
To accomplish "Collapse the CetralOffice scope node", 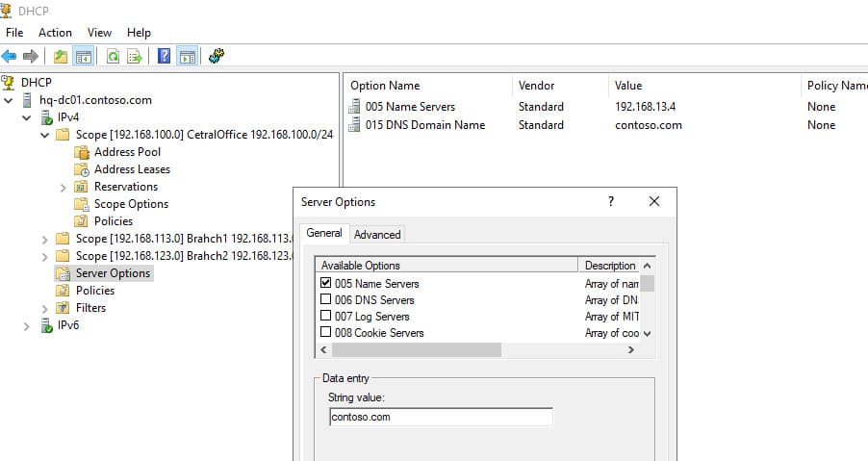I will click(45, 135).
